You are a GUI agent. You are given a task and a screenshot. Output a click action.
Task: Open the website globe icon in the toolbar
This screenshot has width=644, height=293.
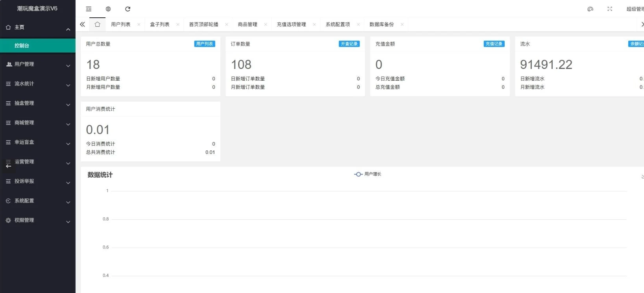click(x=108, y=9)
